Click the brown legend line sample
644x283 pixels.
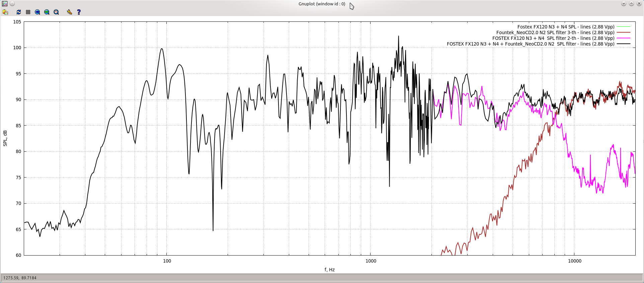tap(624, 32)
